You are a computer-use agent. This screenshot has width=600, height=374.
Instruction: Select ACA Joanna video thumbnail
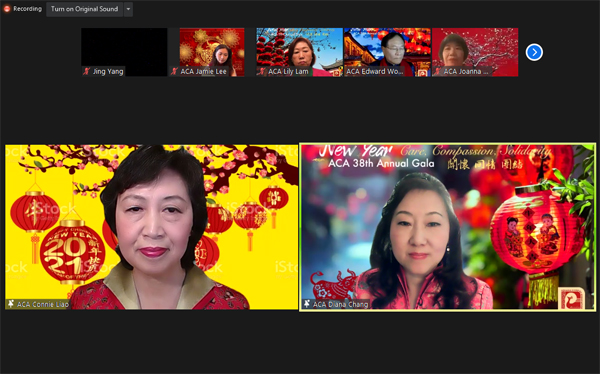475,52
